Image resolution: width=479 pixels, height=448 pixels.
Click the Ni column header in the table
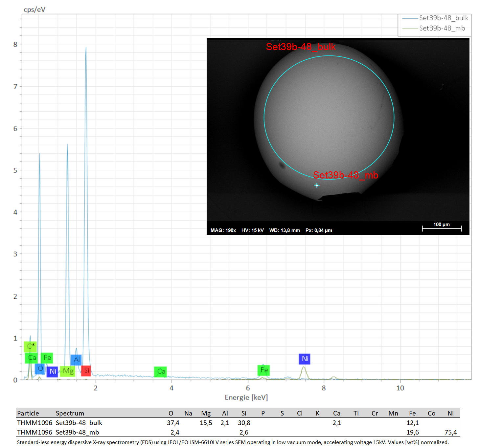tap(450, 413)
